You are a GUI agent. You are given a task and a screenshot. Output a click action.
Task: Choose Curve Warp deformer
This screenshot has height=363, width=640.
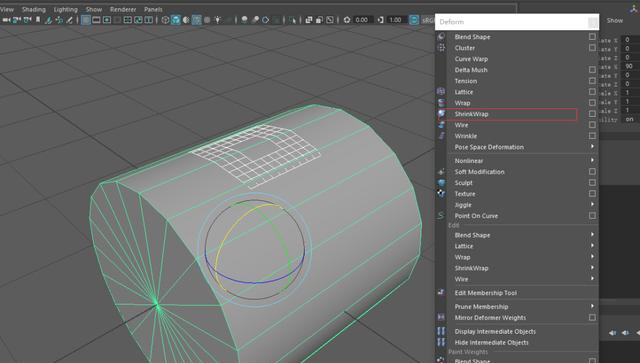[471, 59]
